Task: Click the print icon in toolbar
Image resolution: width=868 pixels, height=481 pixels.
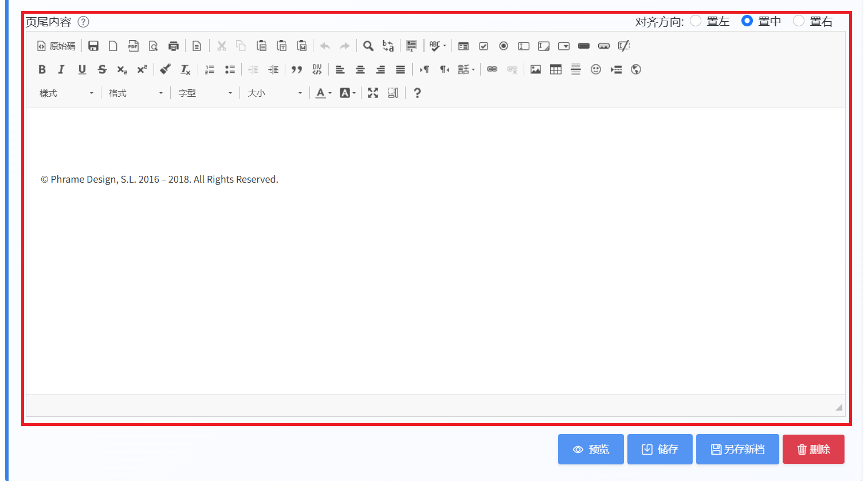Action: point(174,46)
